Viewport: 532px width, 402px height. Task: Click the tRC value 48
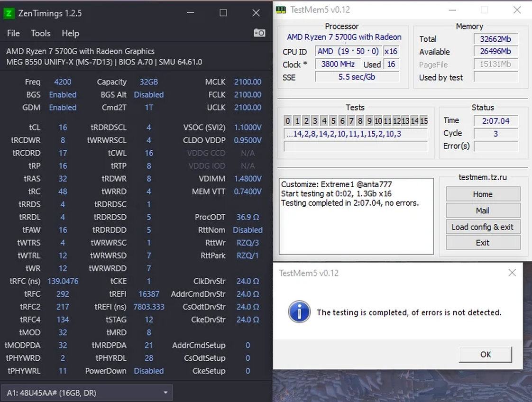point(63,192)
